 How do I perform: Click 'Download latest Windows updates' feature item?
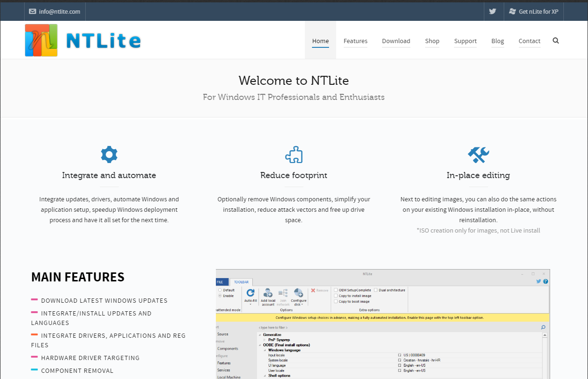[104, 300]
